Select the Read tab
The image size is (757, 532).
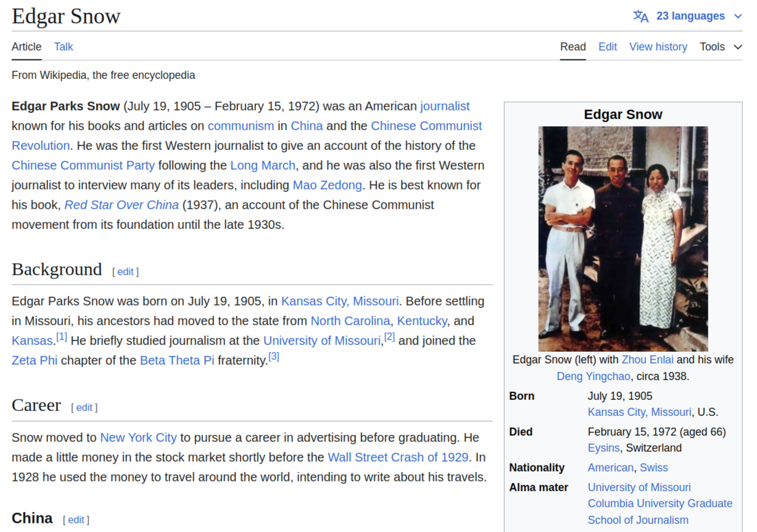573,47
